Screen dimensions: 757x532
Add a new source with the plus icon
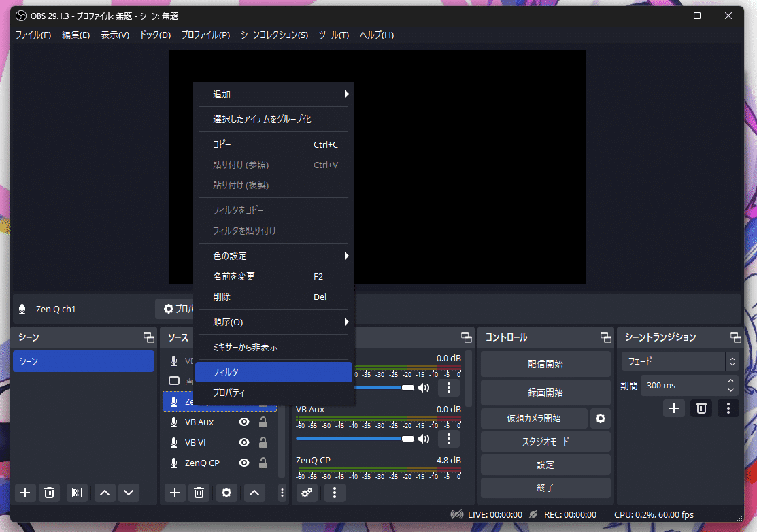click(x=174, y=493)
